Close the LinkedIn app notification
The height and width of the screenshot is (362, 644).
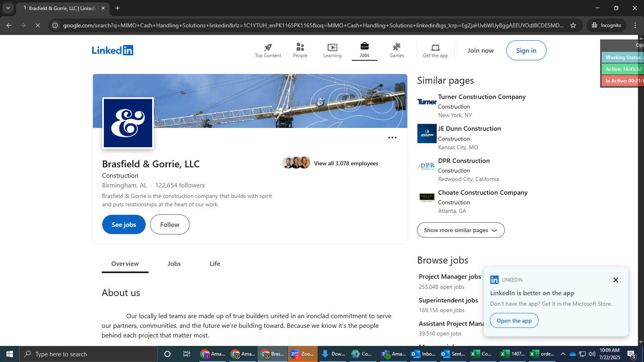point(615,280)
